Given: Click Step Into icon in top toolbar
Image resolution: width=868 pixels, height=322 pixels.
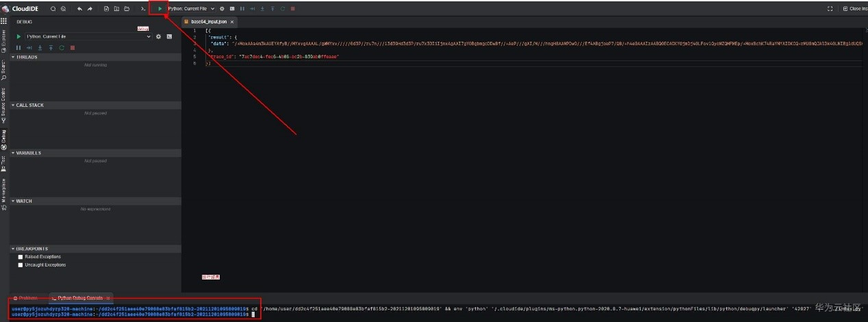Looking at the screenshot, I should point(262,9).
